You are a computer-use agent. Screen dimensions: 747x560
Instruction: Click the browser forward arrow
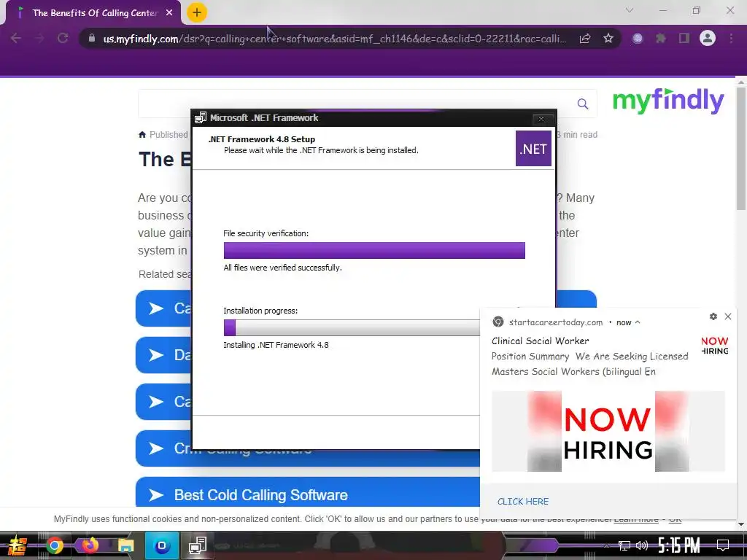39,39
